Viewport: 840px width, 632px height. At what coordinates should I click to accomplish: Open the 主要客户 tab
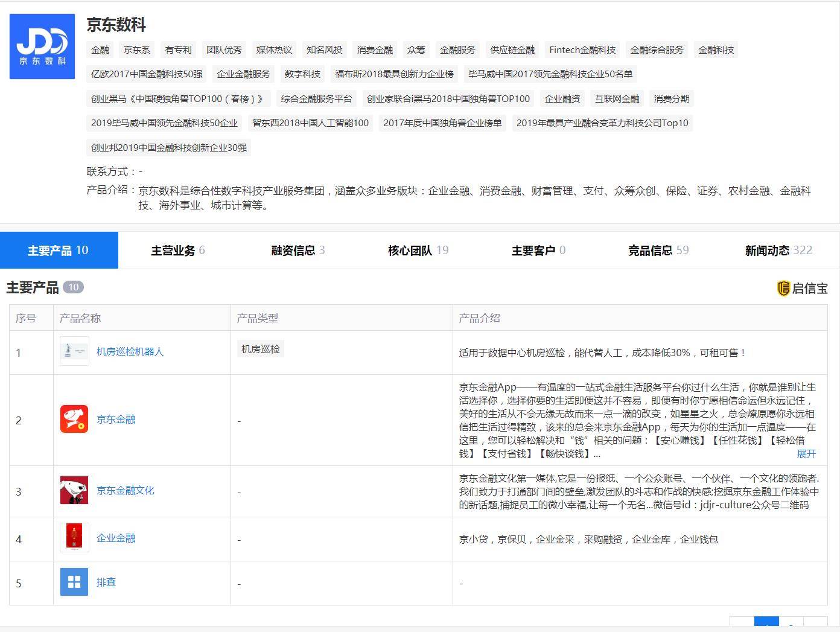[x=538, y=250]
